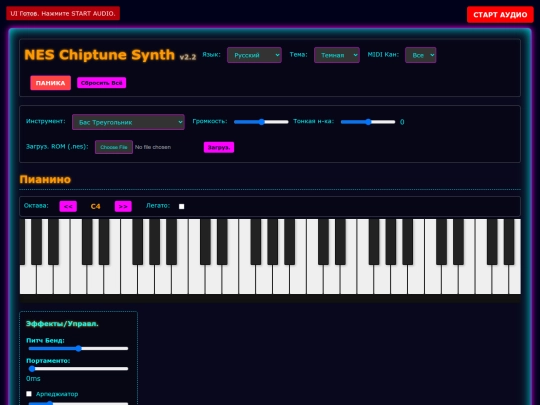Shift octave down with << button
This screenshot has height=405, width=540.
(68, 206)
